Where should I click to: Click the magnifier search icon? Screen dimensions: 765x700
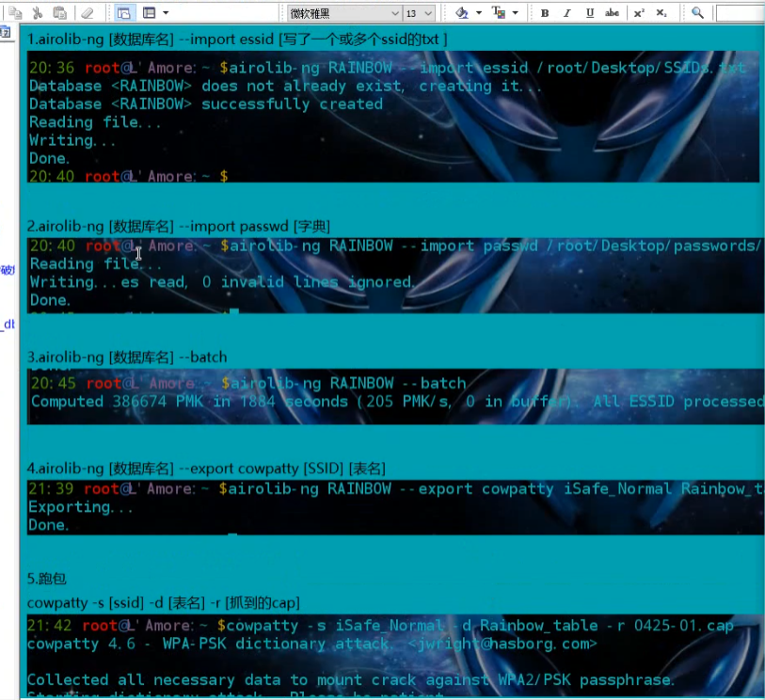(x=697, y=13)
